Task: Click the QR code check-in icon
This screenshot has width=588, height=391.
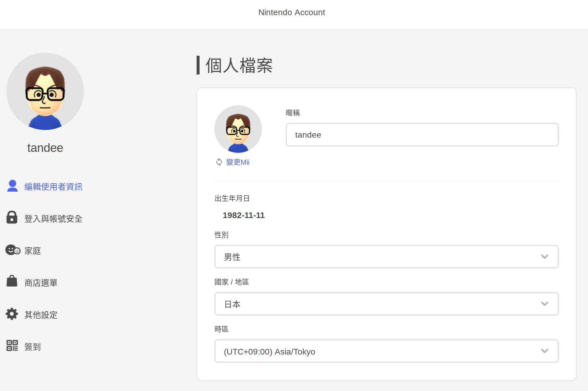Action: 12,346
